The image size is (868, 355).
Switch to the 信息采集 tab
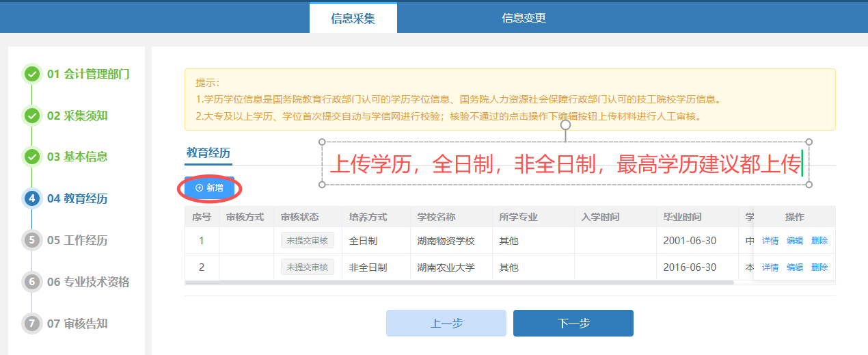tap(353, 18)
